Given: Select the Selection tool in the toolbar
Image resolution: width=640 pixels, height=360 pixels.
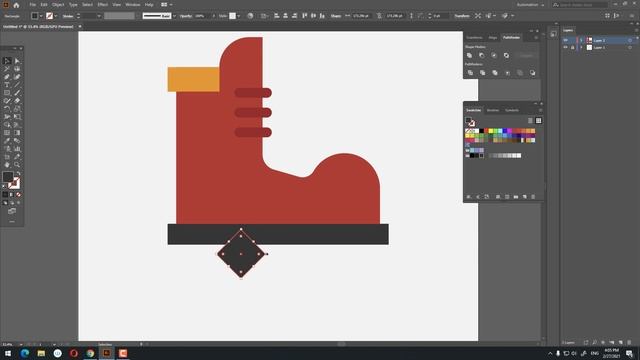Looking at the screenshot, I should (x=7, y=61).
